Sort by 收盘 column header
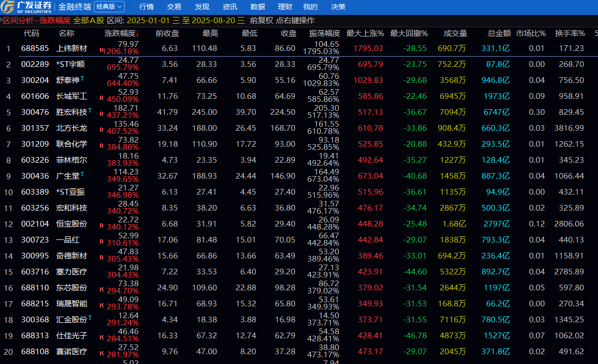 (x=289, y=33)
